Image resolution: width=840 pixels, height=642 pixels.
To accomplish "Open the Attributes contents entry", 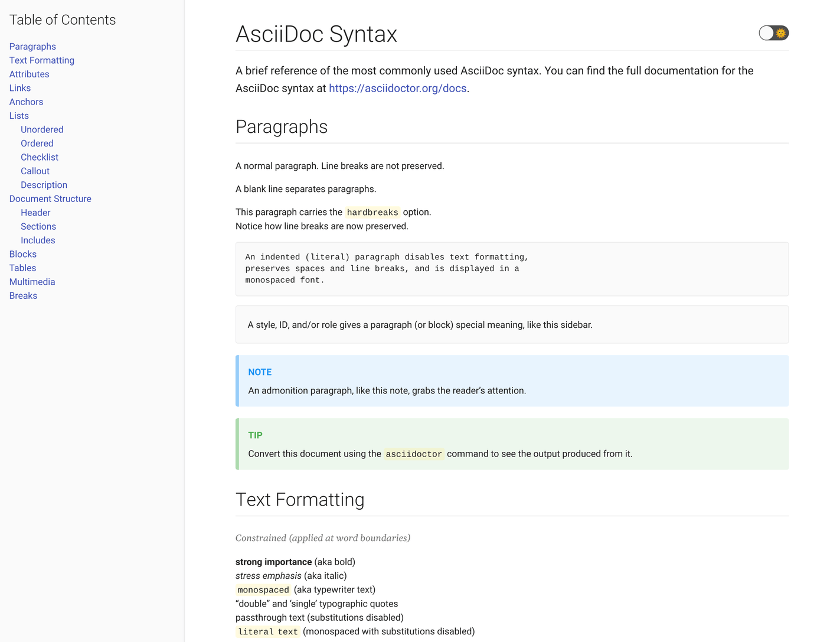I will tap(29, 74).
